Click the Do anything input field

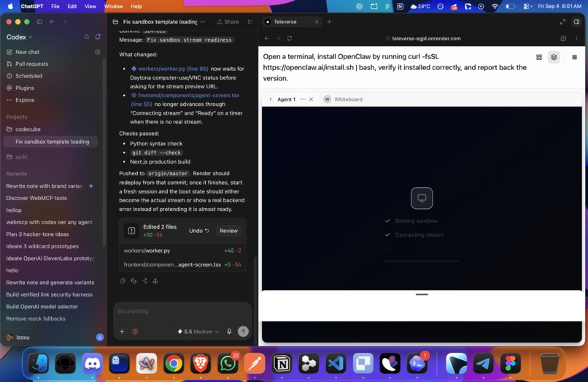182,311
